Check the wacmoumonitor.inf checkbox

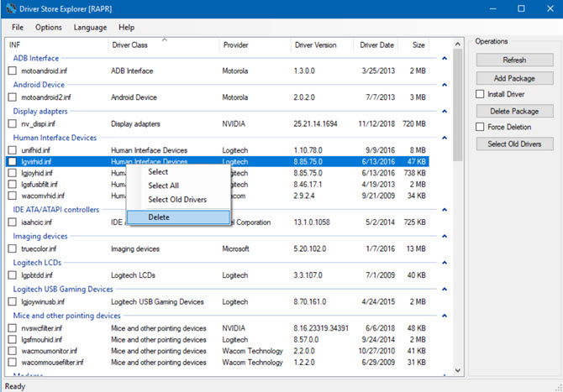coord(13,351)
